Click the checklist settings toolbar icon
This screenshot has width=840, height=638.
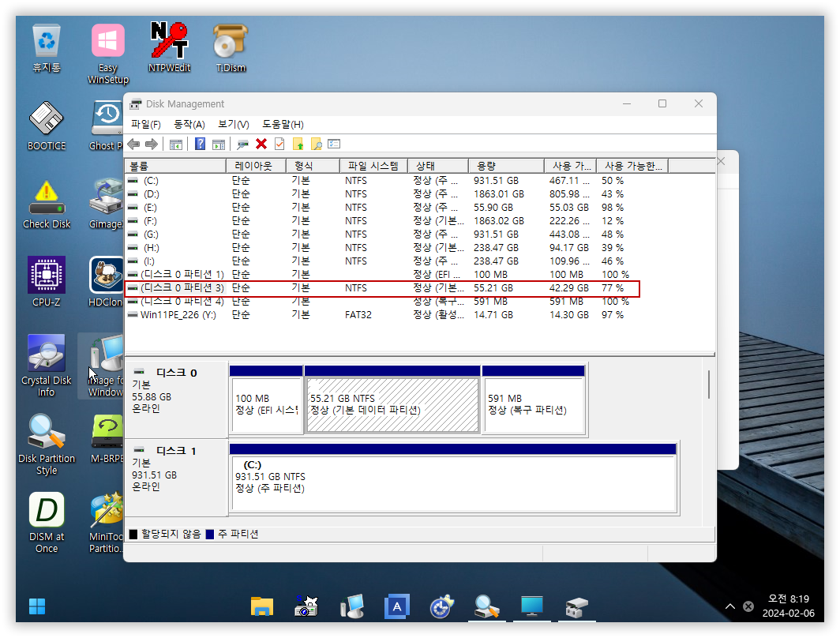(334, 144)
